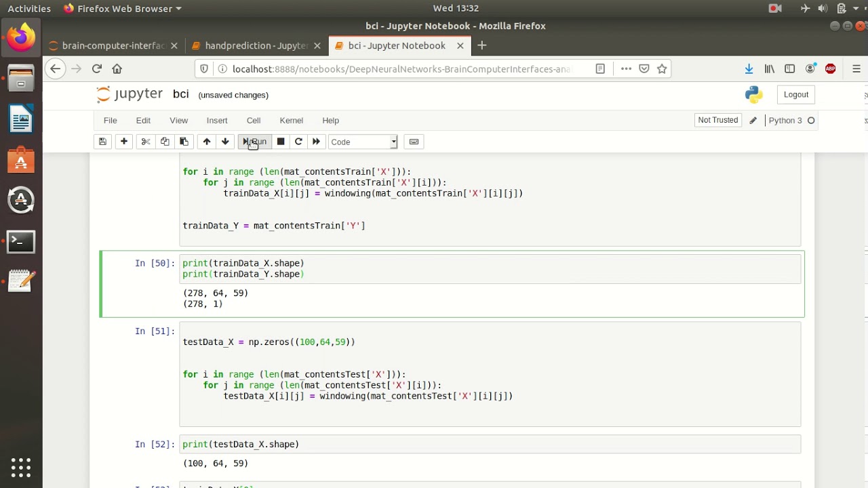Toggle the Not Trusted notebook status
The height and width of the screenshot is (488, 868).
coord(717,120)
